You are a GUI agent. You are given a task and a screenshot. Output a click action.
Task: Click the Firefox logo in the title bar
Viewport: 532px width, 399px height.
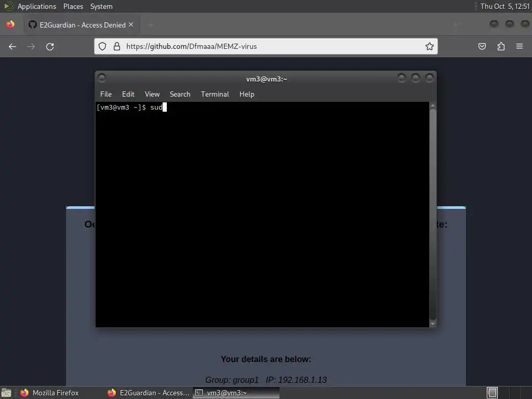coord(10,24)
